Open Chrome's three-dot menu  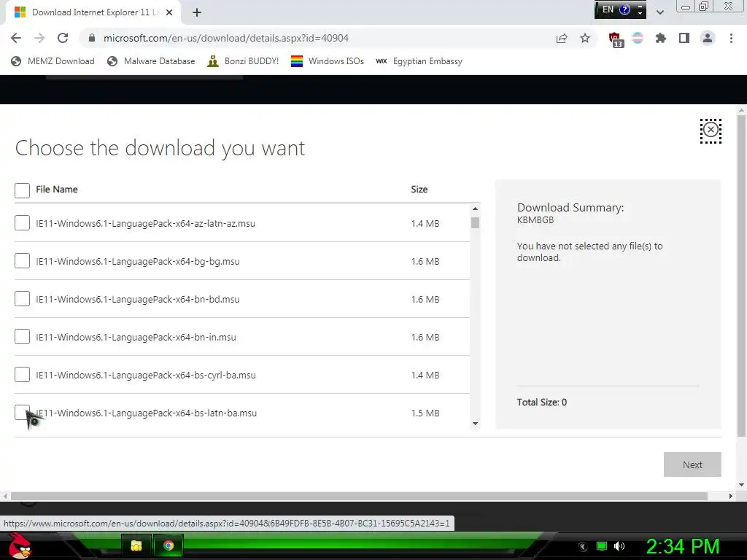pyautogui.click(x=731, y=38)
